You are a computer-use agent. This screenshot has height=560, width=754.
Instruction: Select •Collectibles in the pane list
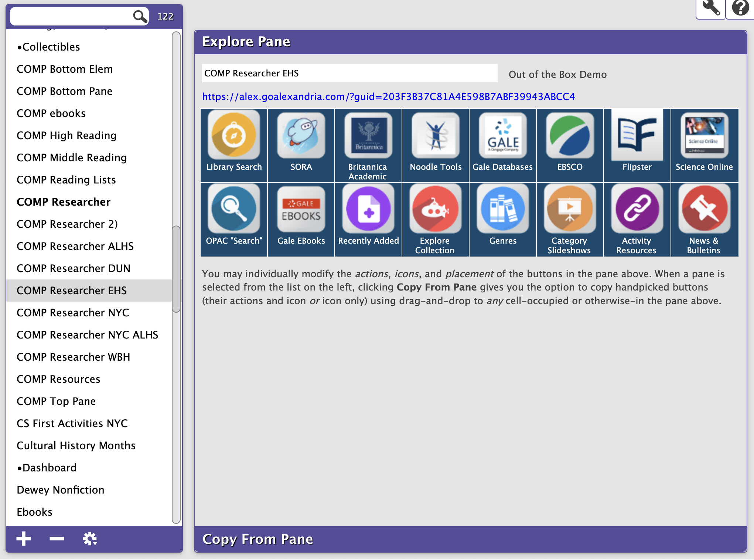(89, 47)
